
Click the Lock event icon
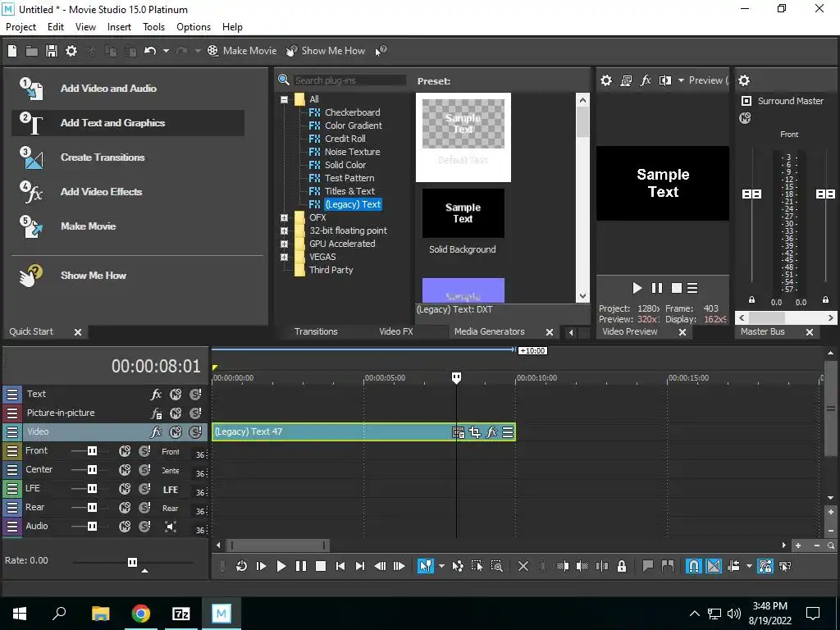tap(622, 566)
